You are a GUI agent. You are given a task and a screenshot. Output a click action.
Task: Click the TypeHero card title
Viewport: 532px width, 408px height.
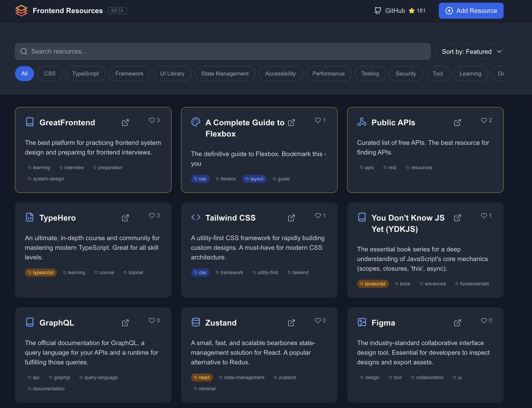(58, 218)
